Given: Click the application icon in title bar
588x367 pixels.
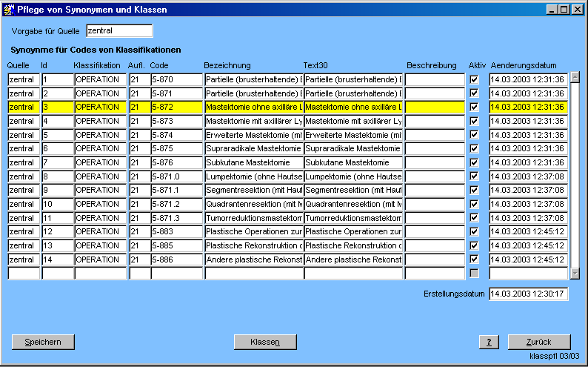Looking at the screenshot, I should point(8,10).
